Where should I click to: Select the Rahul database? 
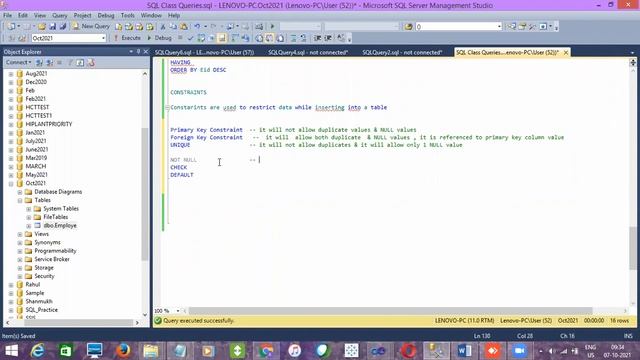click(x=33, y=284)
